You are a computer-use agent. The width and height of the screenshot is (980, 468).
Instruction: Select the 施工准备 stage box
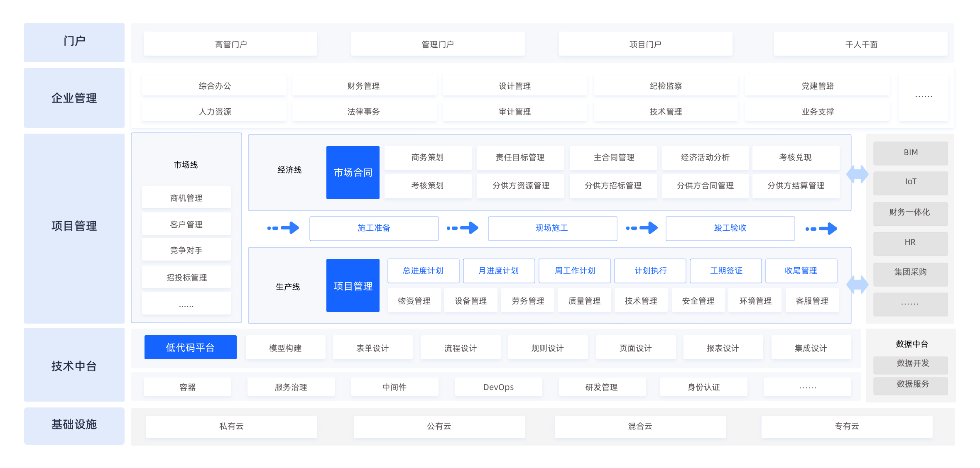[374, 228]
